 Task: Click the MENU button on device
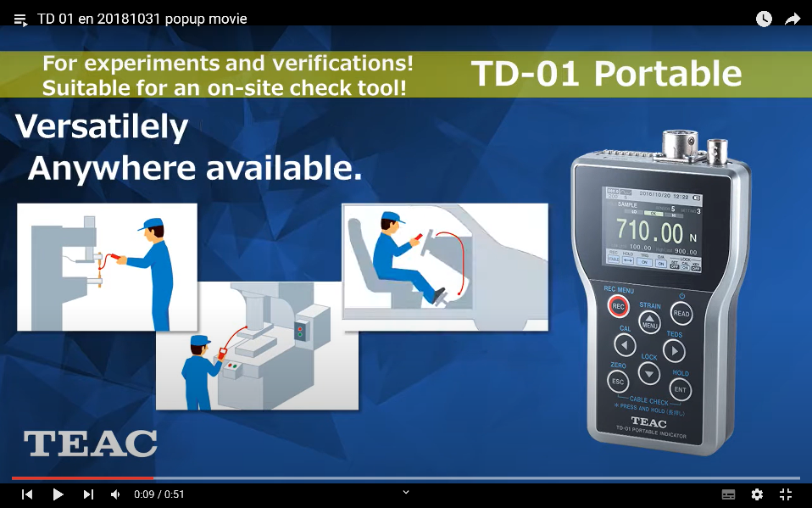click(x=649, y=322)
